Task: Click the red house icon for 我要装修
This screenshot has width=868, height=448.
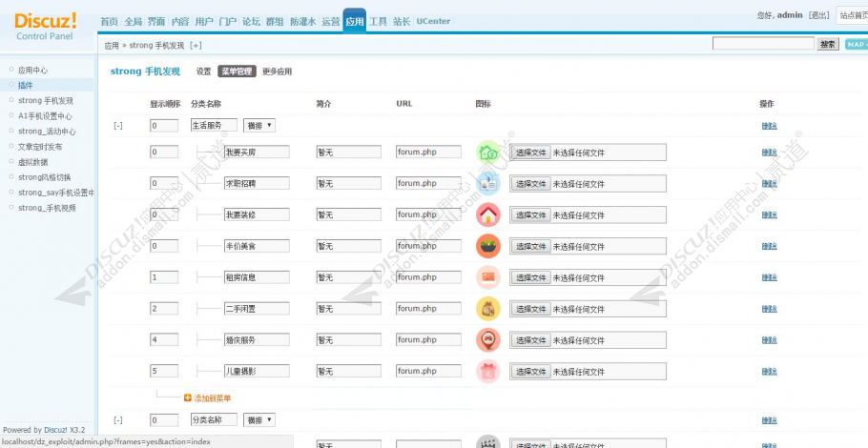Action: click(x=487, y=214)
